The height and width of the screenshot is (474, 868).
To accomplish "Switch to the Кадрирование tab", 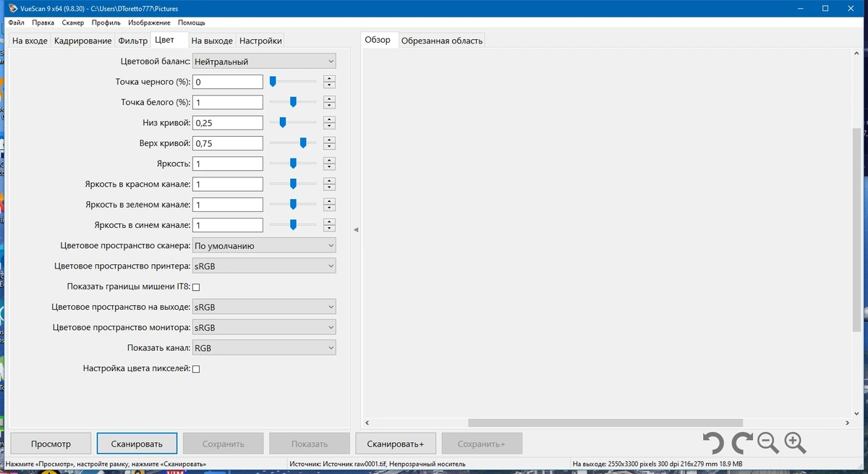I will pyautogui.click(x=82, y=41).
